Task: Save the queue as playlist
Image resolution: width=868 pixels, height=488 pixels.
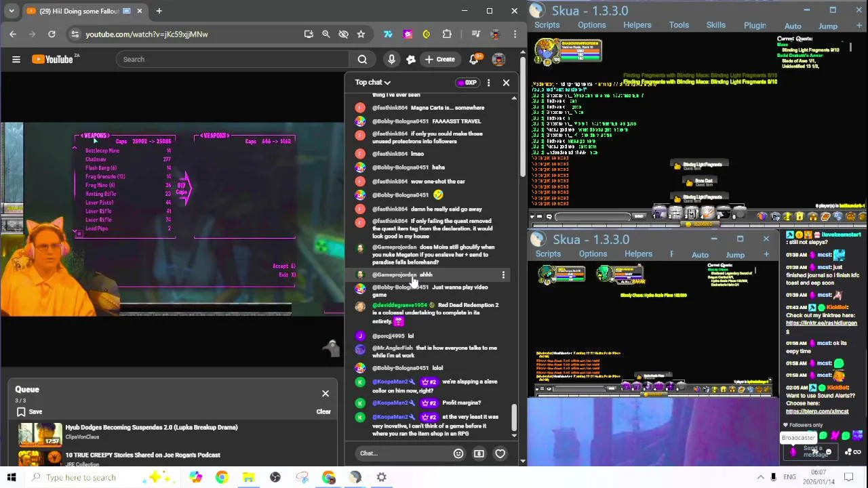Action: tap(29, 412)
